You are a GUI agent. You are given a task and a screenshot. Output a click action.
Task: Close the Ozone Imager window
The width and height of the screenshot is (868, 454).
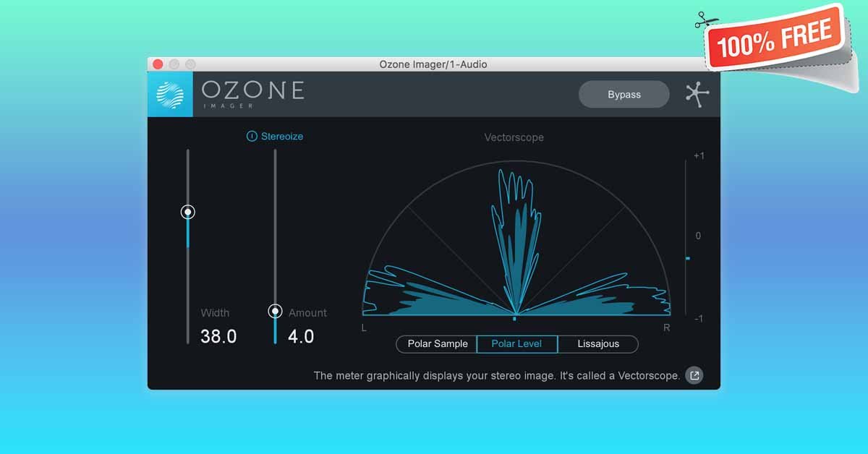click(x=158, y=64)
